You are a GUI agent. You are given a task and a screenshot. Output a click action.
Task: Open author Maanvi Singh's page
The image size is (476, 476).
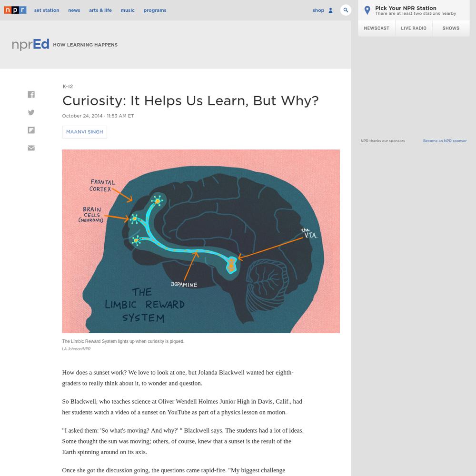coord(84,132)
